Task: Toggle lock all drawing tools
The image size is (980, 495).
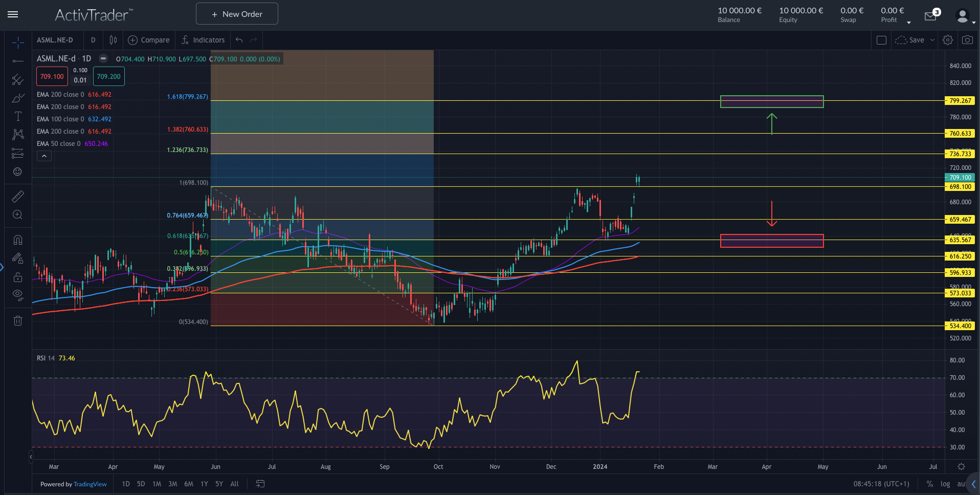Action: coord(17,277)
